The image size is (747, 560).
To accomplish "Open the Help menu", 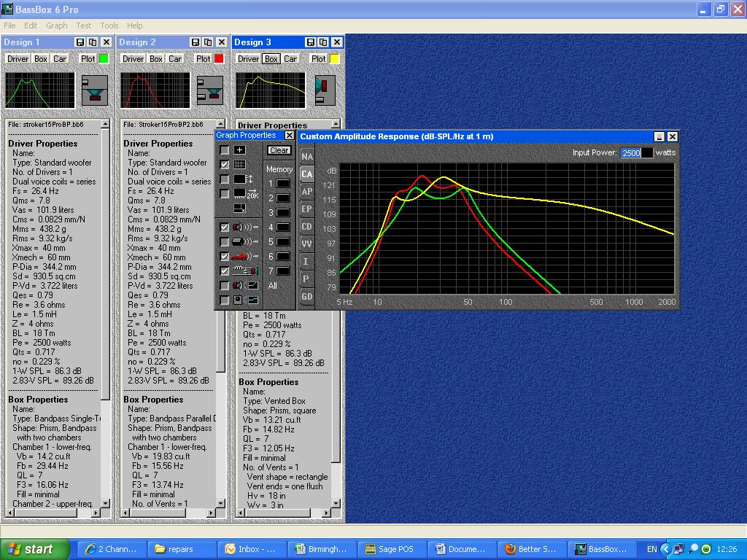I will (134, 26).
